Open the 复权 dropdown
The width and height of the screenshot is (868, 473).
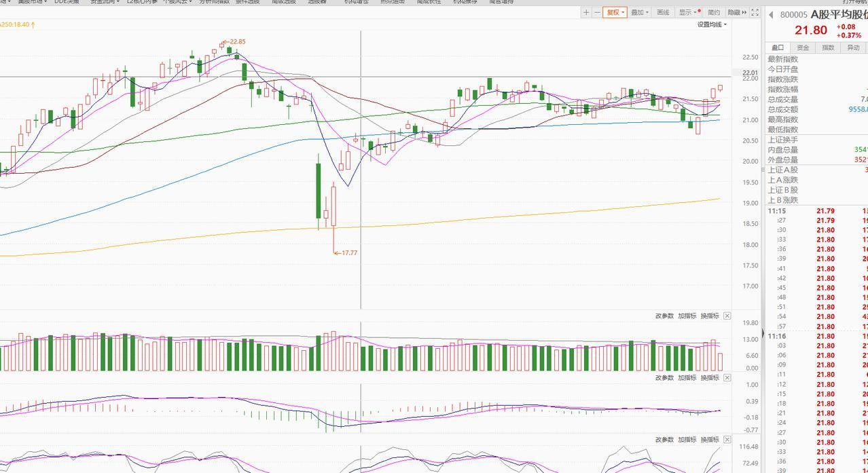click(x=614, y=12)
